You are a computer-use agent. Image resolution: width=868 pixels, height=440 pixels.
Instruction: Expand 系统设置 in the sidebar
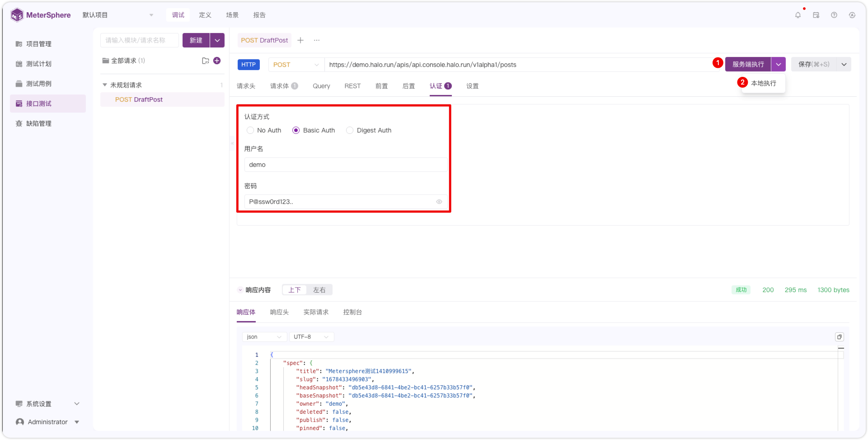47,404
